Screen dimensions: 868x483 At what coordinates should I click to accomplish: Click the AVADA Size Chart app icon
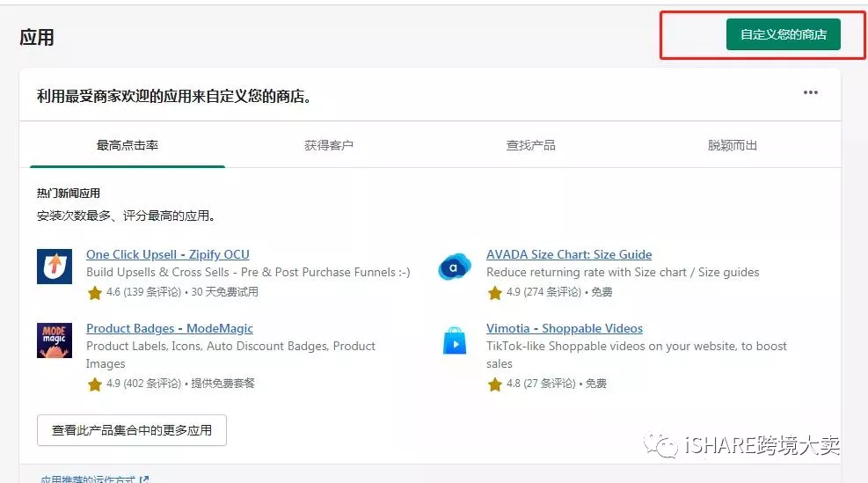(x=455, y=267)
